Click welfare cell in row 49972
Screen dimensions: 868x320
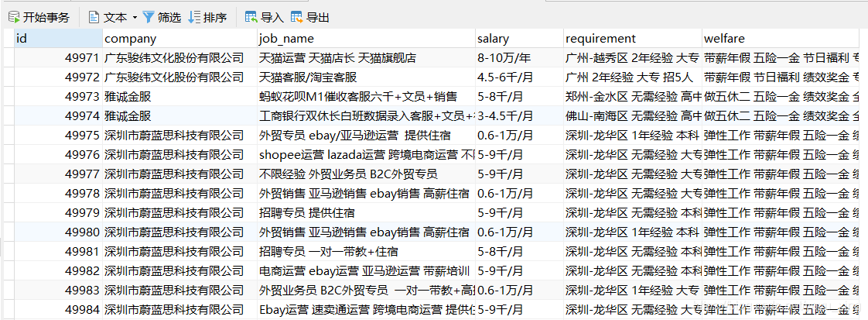click(x=781, y=77)
